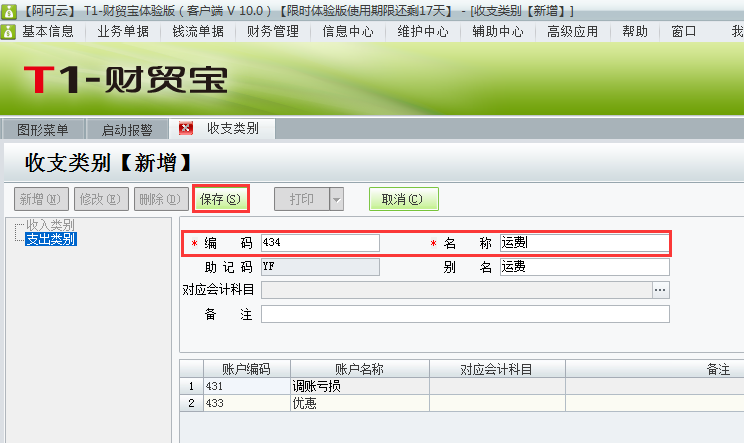The height and width of the screenshot is (443, 744).
Task: Click the green icon beside 基本信息 menu
Action: pyautogui.click(x=8, y=32)
